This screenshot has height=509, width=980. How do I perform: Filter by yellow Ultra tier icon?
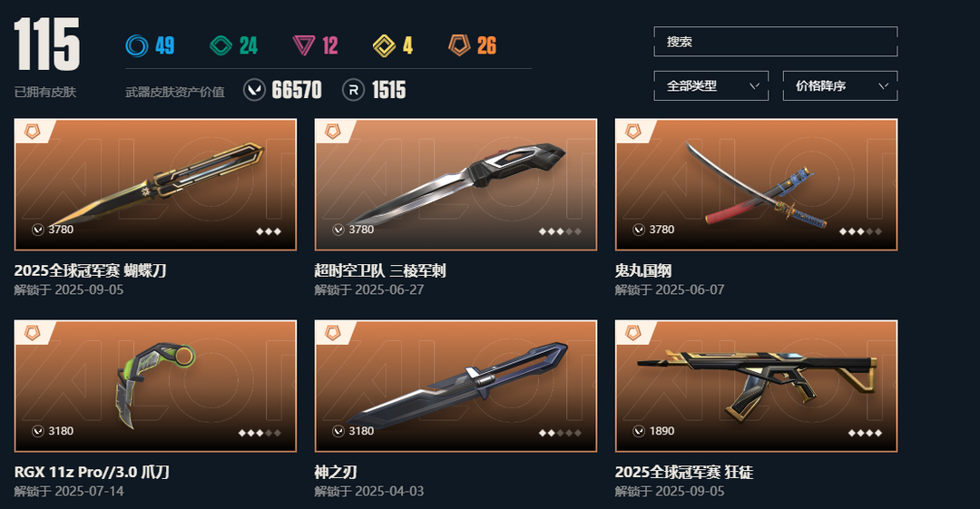point(384,45)
